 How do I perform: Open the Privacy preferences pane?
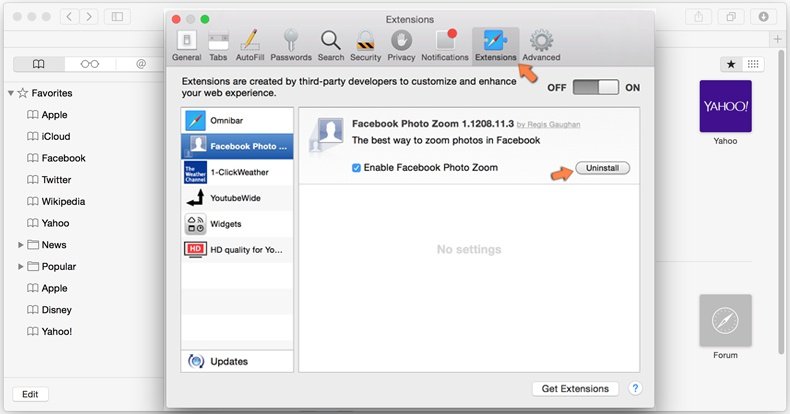pyautogui.click(x=401, y=46)
